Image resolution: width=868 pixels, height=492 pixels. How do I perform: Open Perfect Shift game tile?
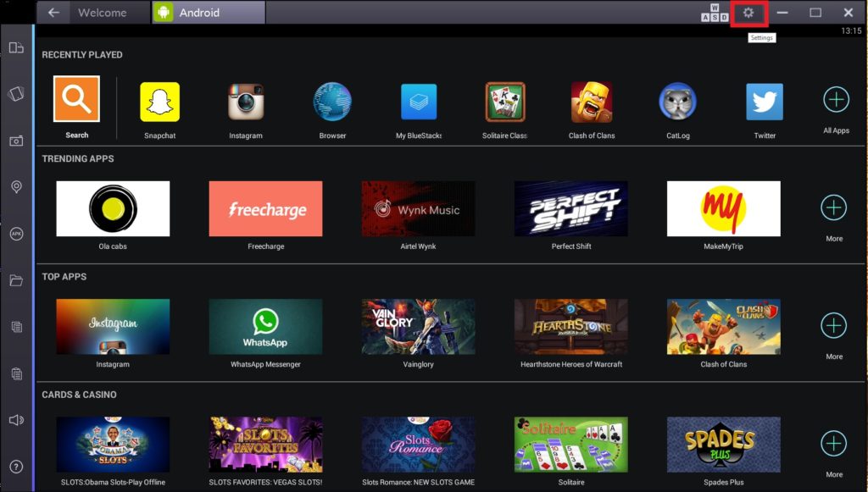(571, 209)
